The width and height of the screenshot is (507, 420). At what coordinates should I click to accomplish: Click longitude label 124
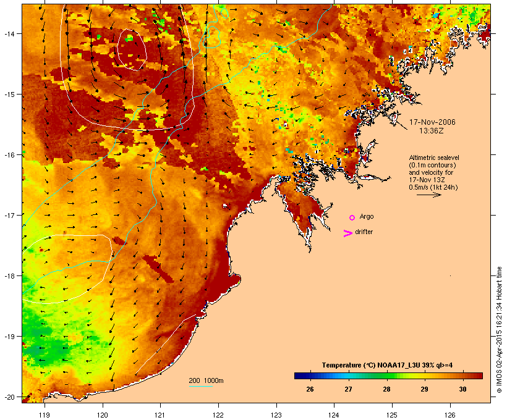click(x=334, y=415)
